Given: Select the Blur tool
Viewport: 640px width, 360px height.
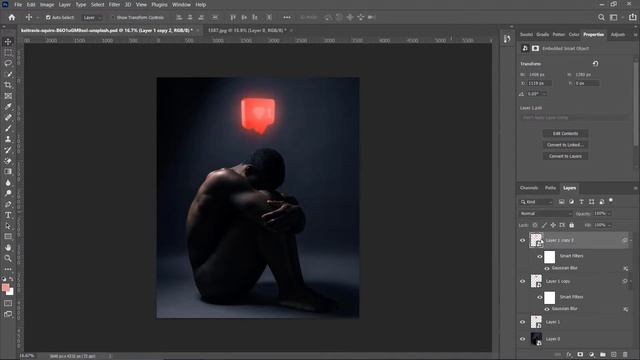Looking at the screenshot, I should [8, 182].
